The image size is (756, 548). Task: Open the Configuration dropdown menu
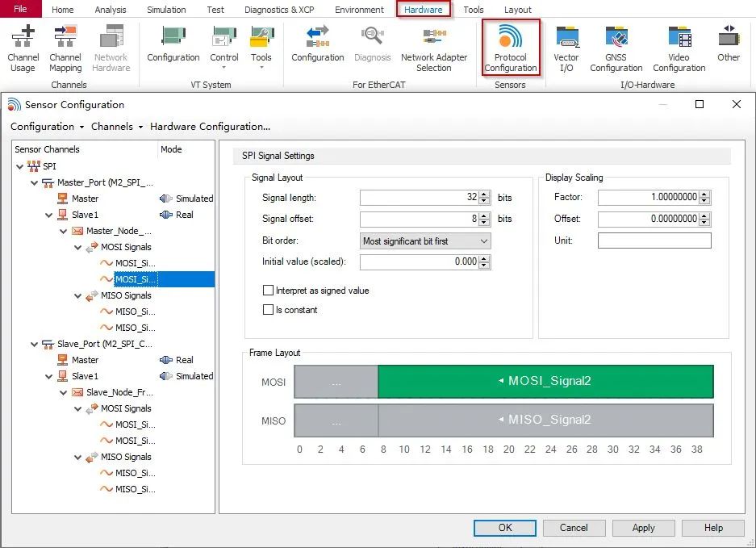click(x=48, y=127)
